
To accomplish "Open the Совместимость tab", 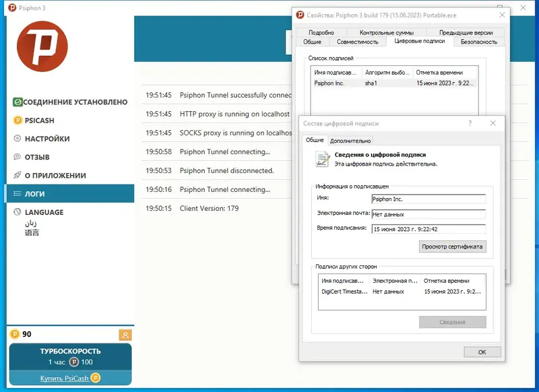I will [x=358, y=42].
